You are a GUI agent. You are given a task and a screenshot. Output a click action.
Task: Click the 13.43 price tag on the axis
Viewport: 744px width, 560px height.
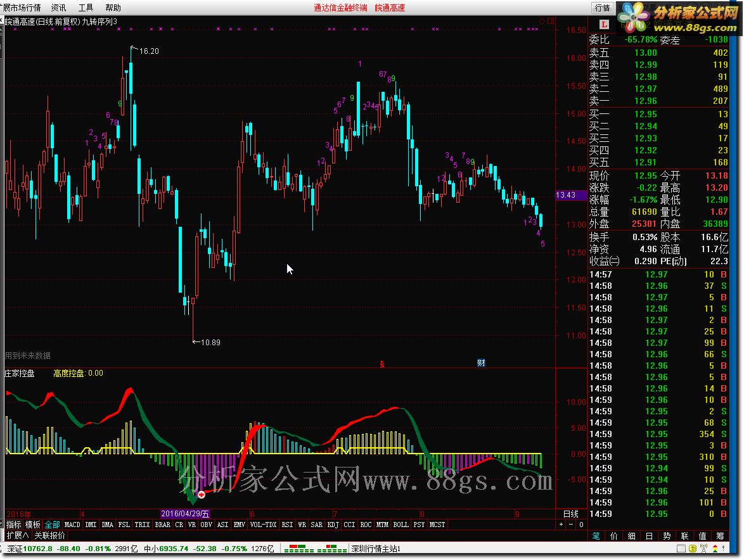coord(571,195)
